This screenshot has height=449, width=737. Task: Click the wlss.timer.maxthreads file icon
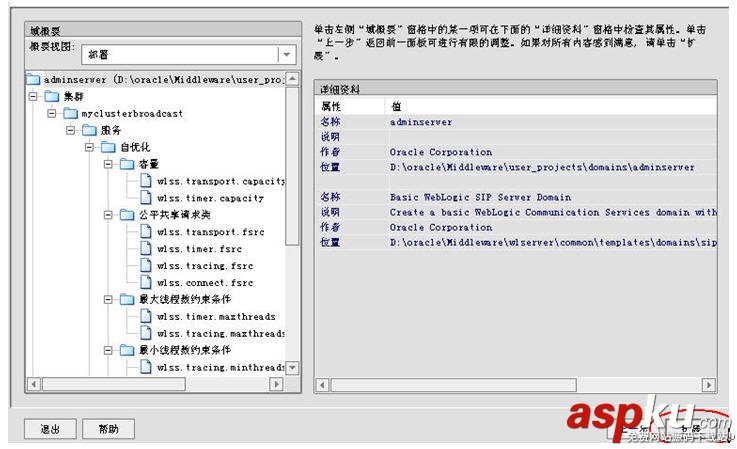146,316
